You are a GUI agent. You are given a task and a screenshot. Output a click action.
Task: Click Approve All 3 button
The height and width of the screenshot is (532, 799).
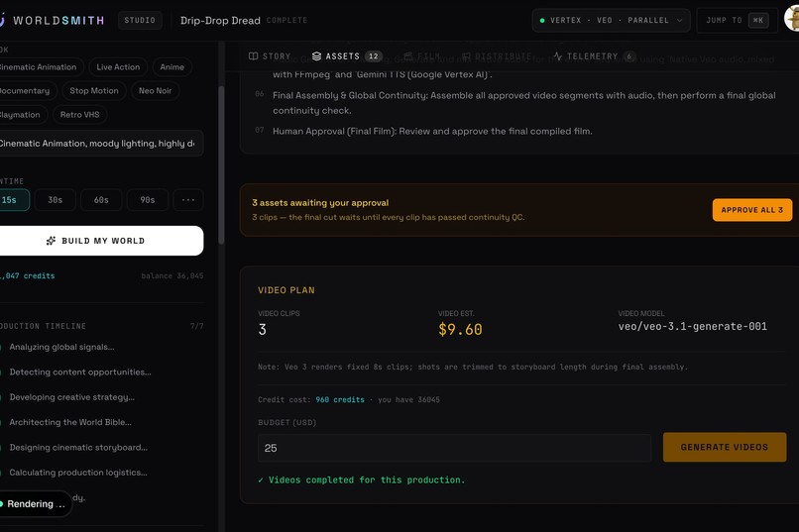(x=752, y=210)
